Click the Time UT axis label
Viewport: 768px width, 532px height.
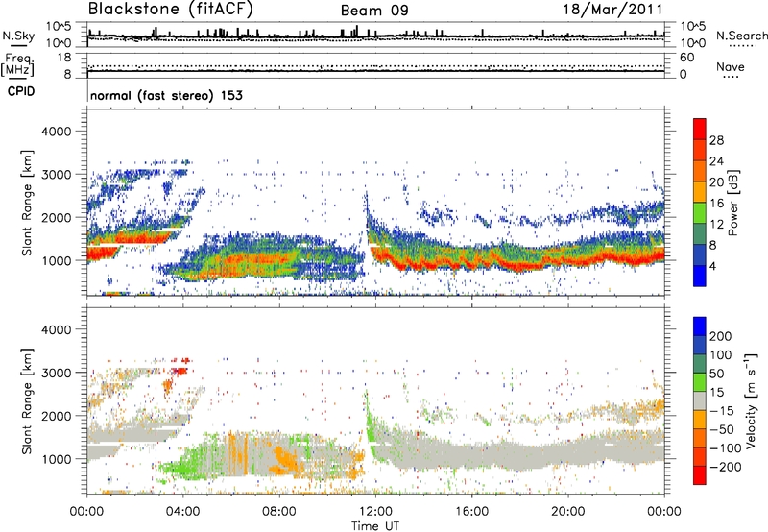[x=375, y=525]
